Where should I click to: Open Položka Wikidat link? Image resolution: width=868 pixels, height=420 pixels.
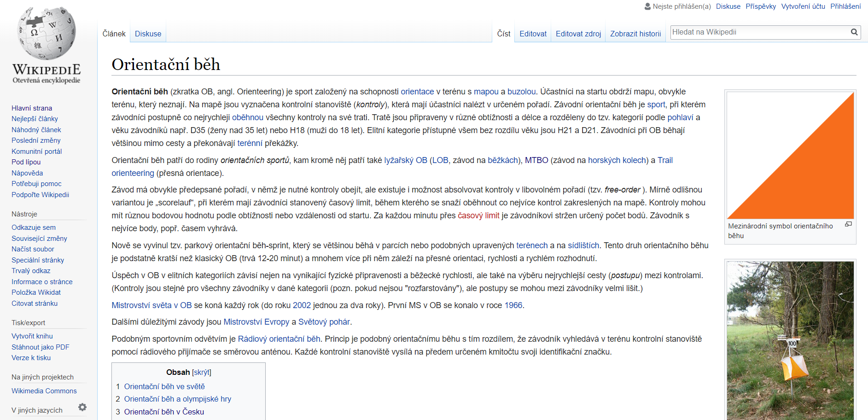pyautogui.click(x=36, y=292)
